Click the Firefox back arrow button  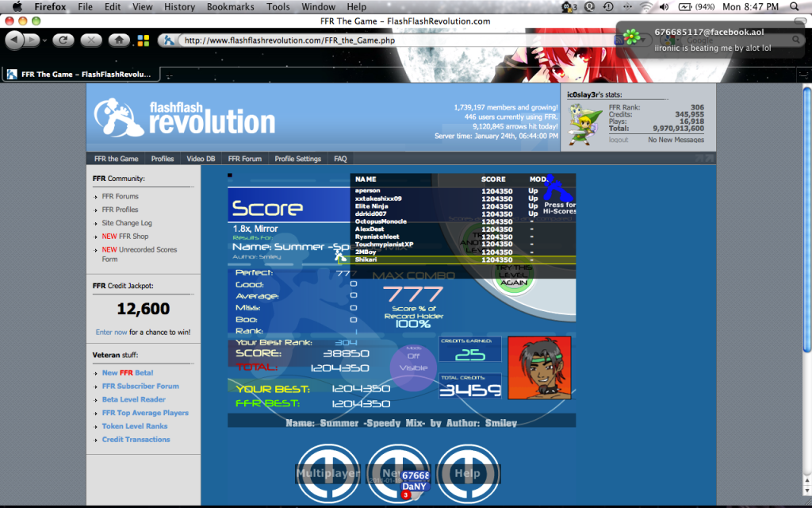16,40
